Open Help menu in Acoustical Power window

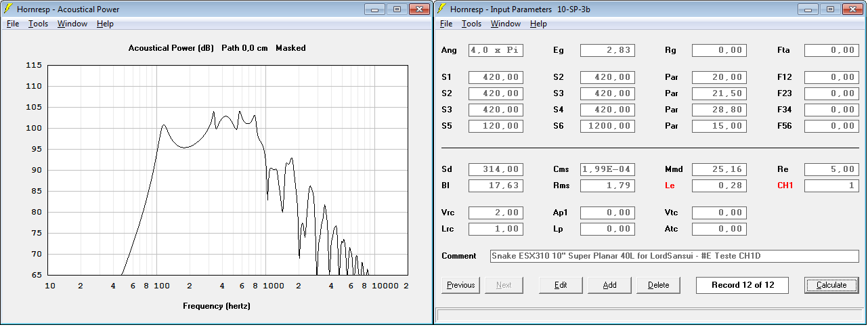(x=105, y=24)
